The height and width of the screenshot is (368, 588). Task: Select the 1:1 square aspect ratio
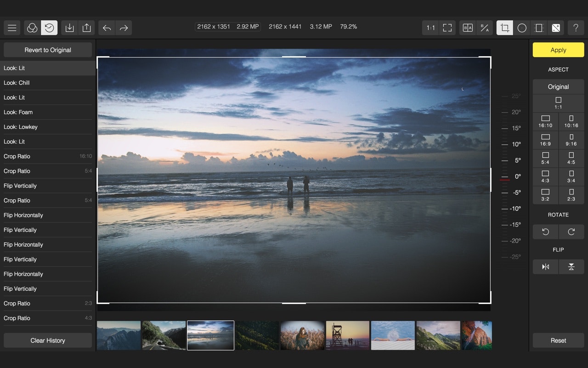pyautogui.click(x=558, y=103)
